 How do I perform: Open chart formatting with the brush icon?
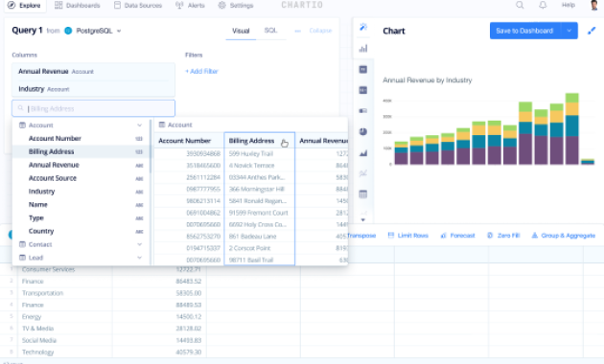coord(592,31)
